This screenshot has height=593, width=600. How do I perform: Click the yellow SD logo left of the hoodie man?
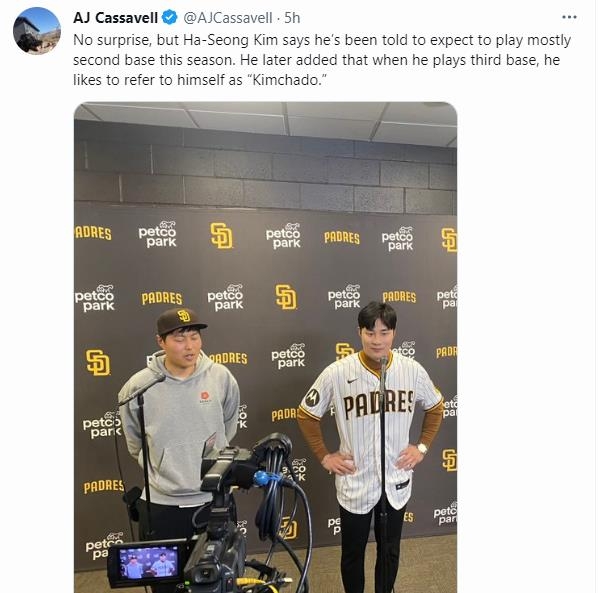pos(98,362)
